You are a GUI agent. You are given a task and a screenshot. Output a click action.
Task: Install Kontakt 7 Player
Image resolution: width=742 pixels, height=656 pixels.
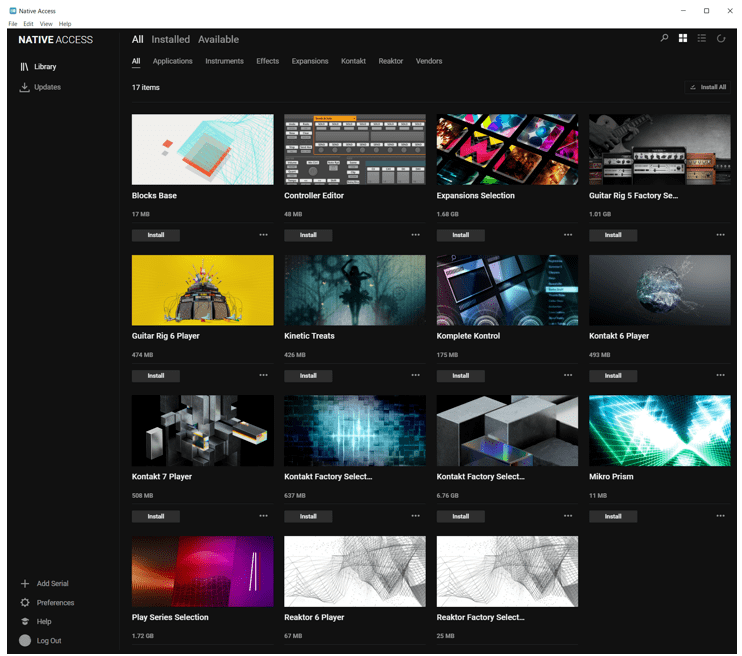[x=156, y=516]
